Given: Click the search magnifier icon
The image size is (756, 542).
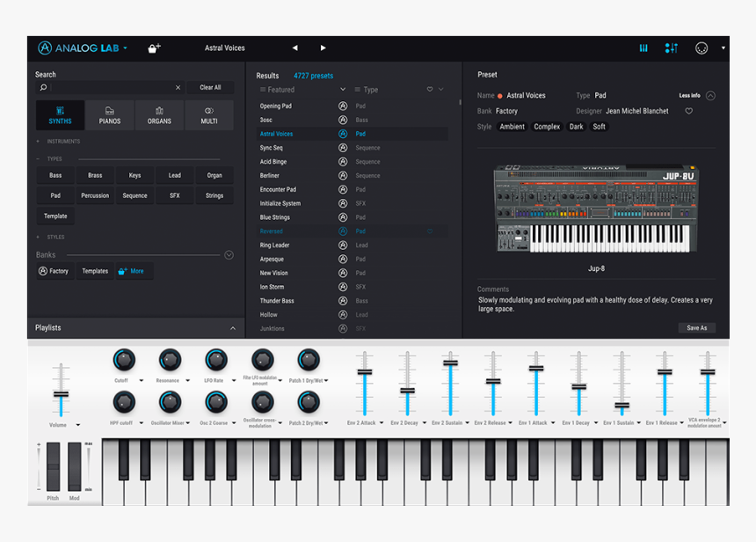Looking at the screenshot, I should (x=43, y=87).
